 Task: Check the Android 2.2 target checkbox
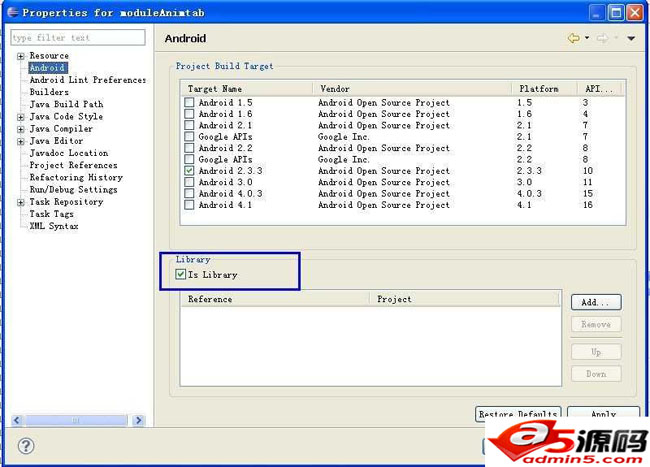pyautogui.click(x=189, y=148)
